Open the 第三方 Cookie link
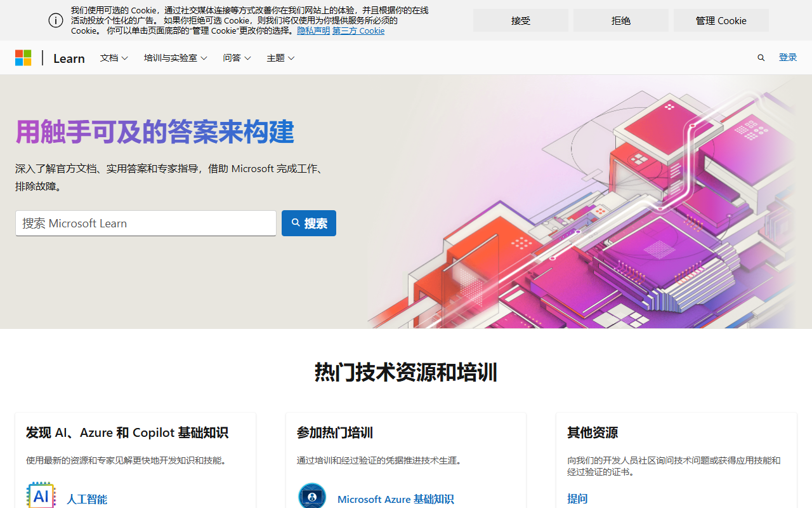 (358, 30)
